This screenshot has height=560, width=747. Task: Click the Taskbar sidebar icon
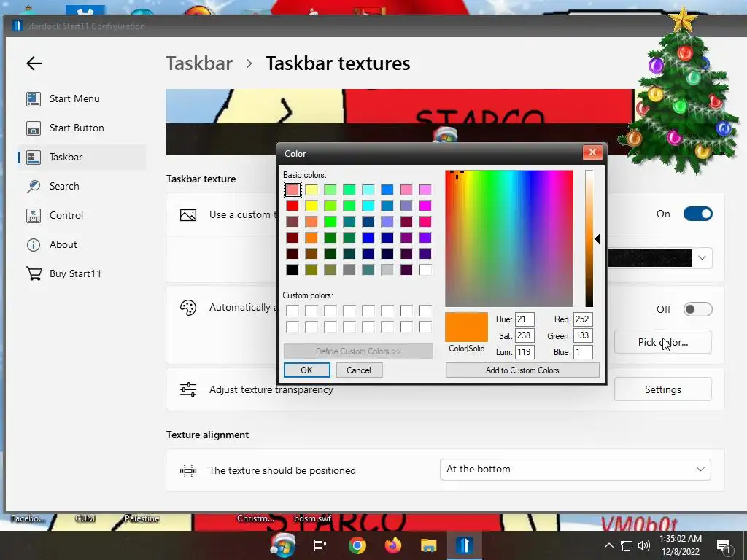34,157
